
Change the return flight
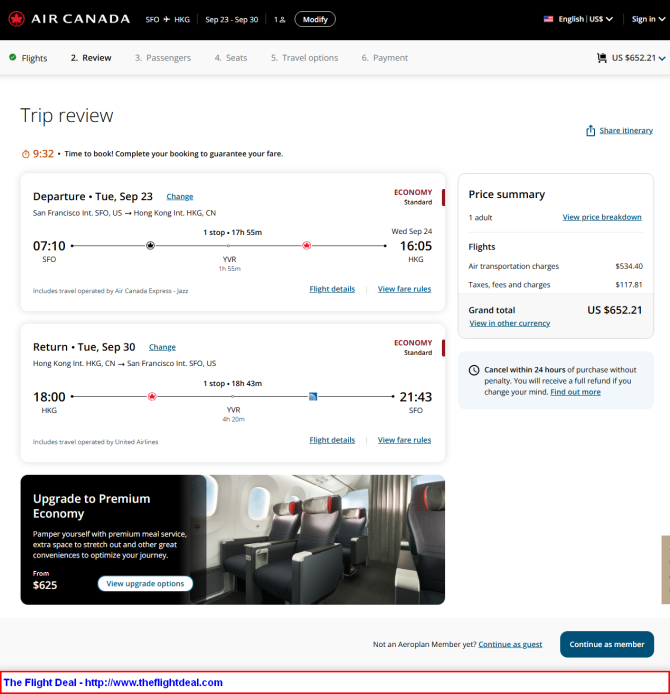point(162,347)
